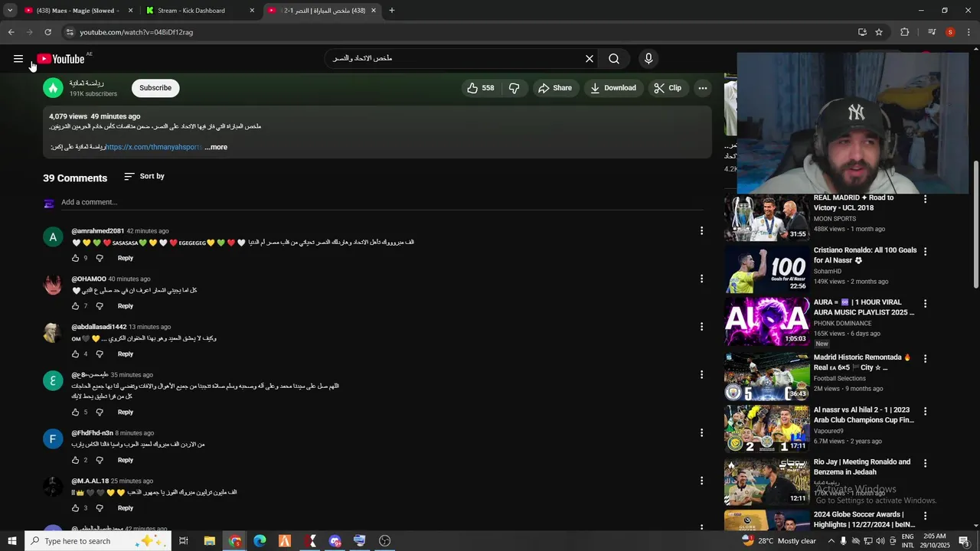Click the Windows taskbar search box

98,541
